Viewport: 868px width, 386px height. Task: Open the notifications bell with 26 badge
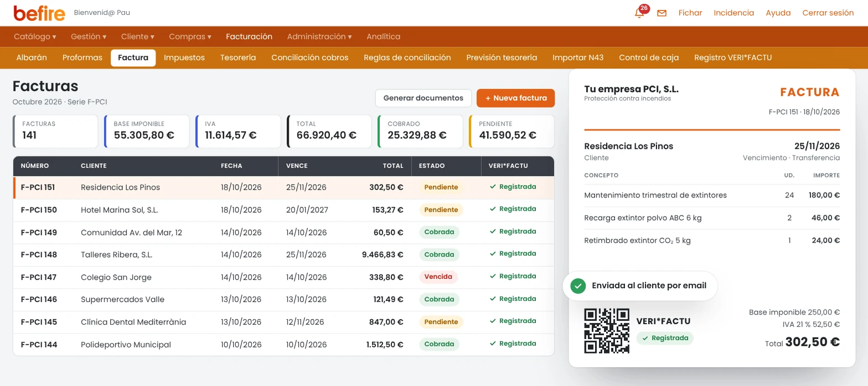tap(640, 12)
